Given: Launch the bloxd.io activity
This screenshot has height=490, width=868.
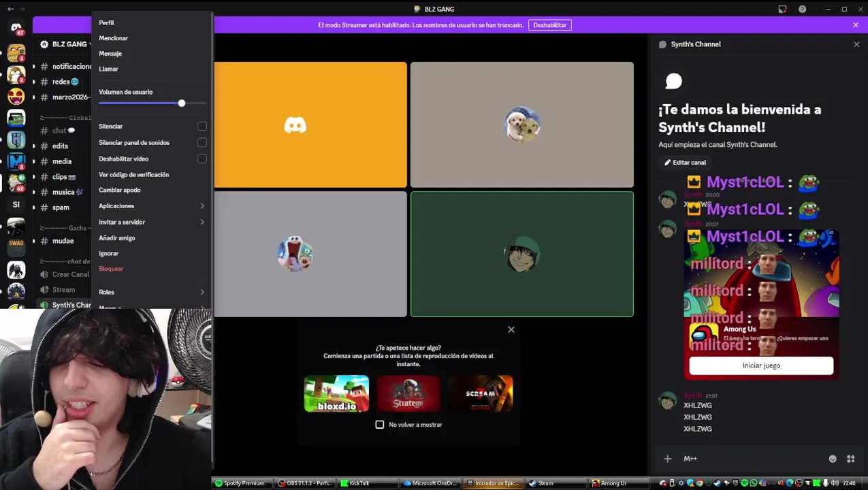Looking at the screenshot, I should 336,393.
